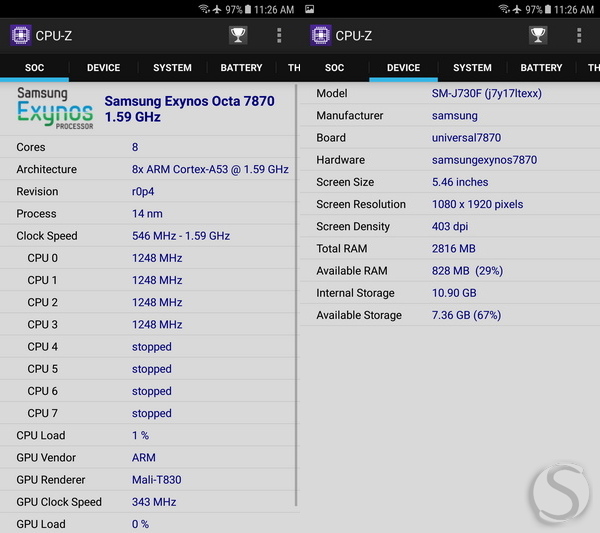Select SOC tab in left screen

[x=34, y=68]
